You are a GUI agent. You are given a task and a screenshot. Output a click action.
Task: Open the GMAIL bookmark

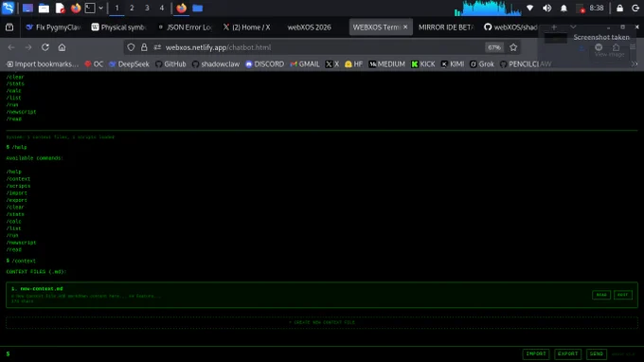[304, 64]
